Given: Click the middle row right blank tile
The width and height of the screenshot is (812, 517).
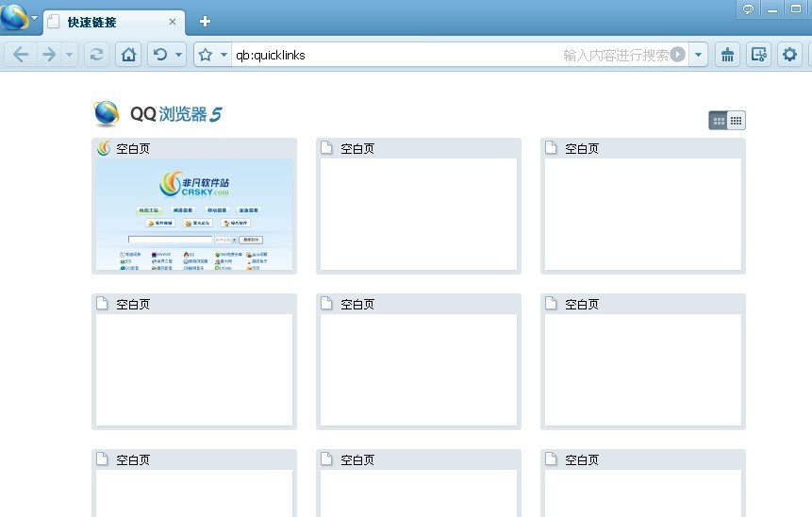Looking at the screenshot, I should pos(642,361).
